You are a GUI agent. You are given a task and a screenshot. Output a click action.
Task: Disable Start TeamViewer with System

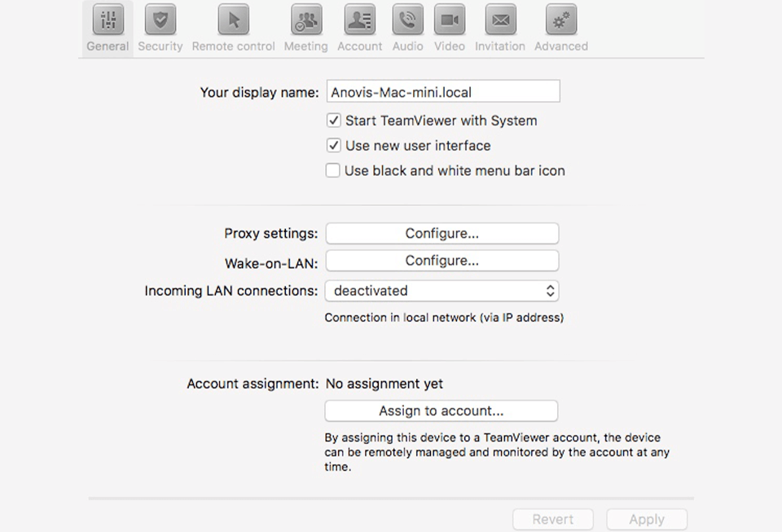pos(334,121)
